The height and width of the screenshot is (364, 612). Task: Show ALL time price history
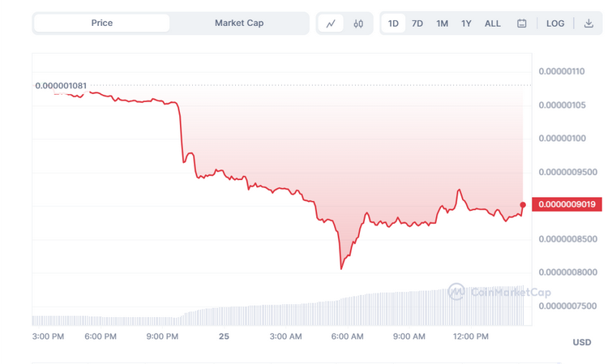tap(493, 24)
